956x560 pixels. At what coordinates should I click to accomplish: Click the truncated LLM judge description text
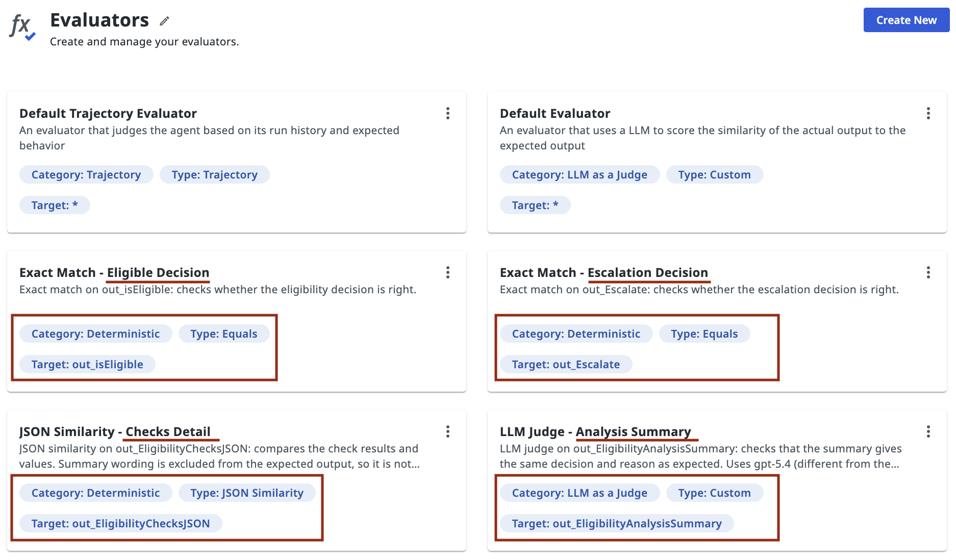click(701, 456)
